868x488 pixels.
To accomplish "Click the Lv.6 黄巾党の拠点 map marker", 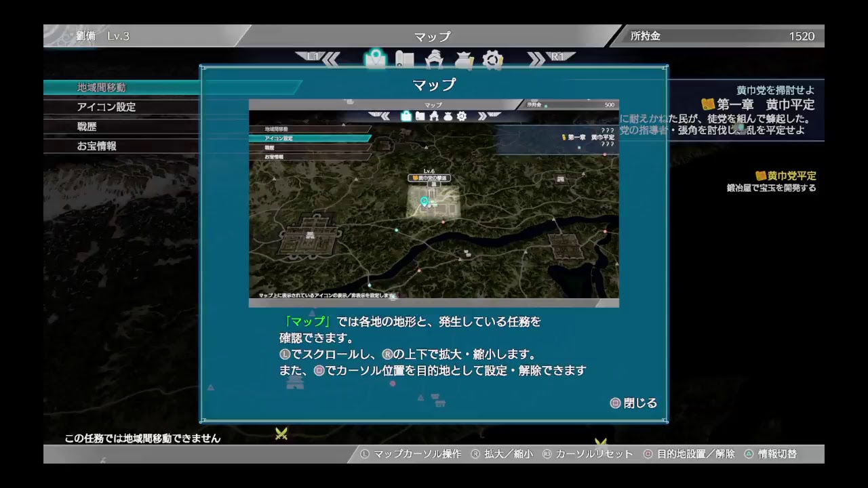I will click(x=429, y=178).
